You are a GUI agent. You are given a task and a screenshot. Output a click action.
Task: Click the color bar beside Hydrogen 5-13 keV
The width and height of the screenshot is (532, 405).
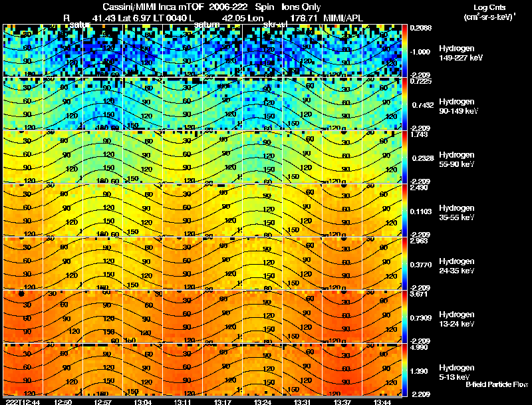pos(404,370)
